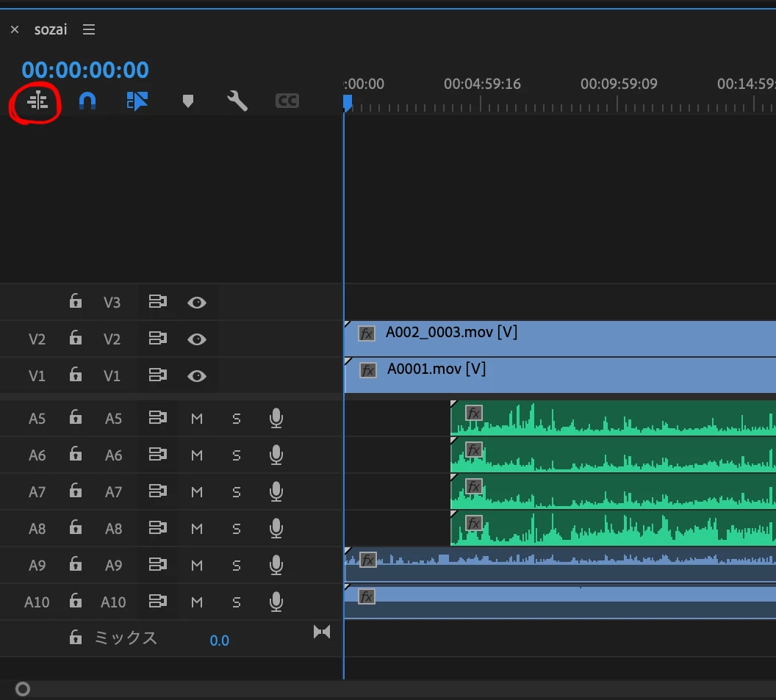Screen dimensions: 776x700
Task: Add a marker with shield icon
Action: click(x=188, y=101)
